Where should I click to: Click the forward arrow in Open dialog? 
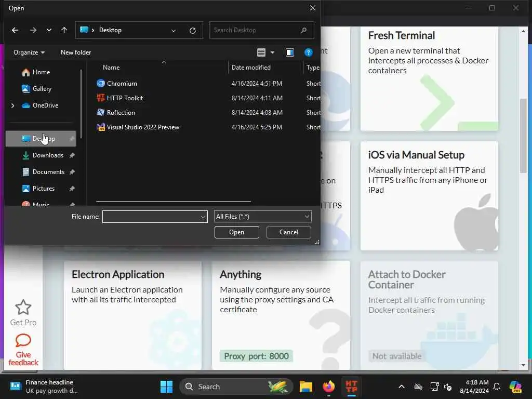33,30
